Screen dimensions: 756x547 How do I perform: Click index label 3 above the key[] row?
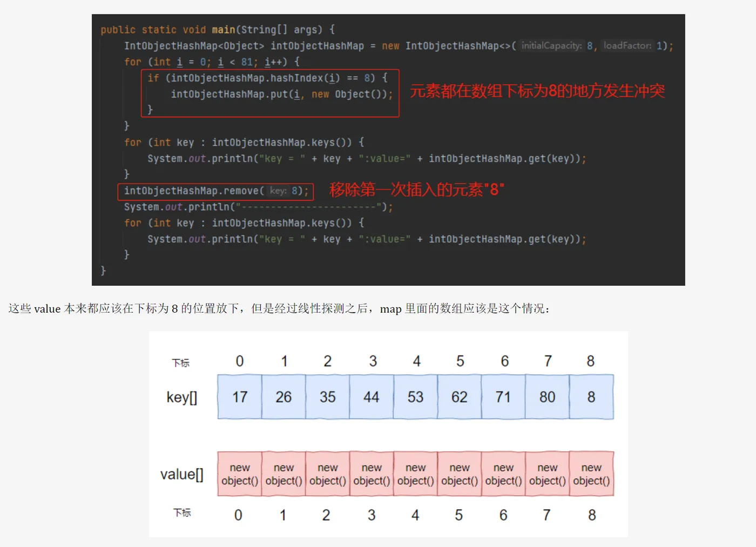click(373, 361)
